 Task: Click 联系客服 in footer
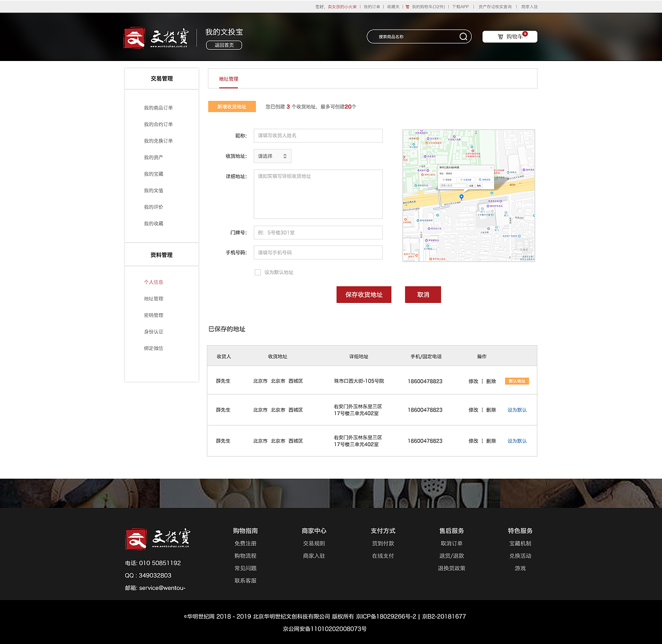245,581
